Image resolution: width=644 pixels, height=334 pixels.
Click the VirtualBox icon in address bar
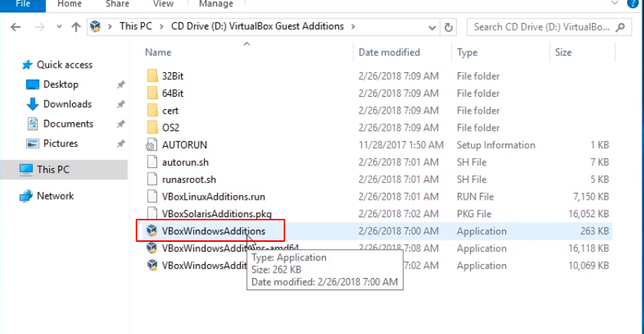tap(95, 27)
